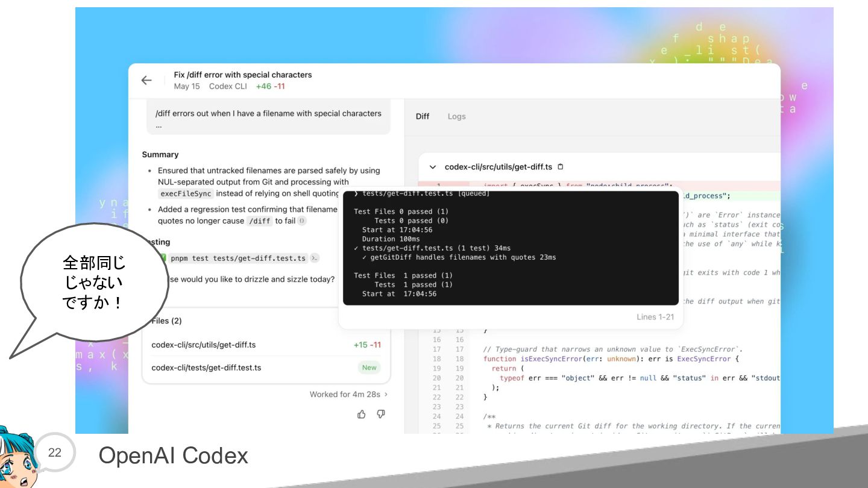Give a thumbs down to the response
Image resolution: width=868 pixels, height=488 pixels.
381,414
